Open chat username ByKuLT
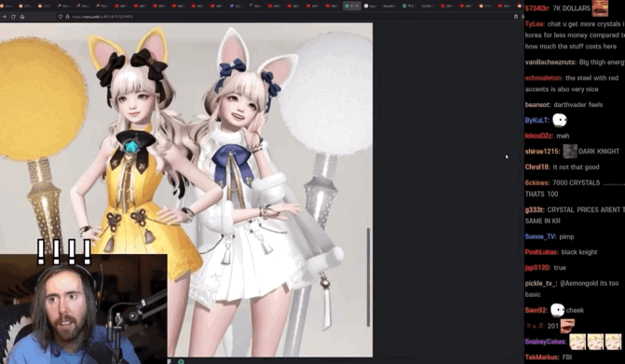 (537, 120)
